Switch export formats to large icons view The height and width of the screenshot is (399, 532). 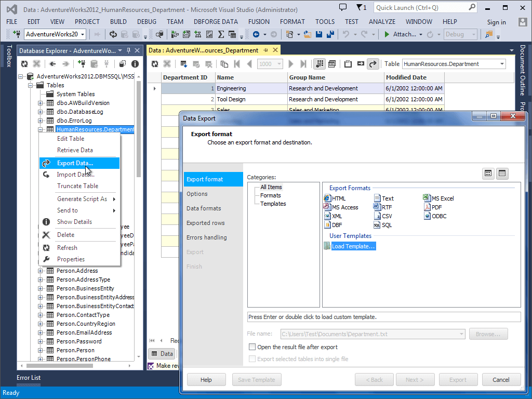coord(488,174)
